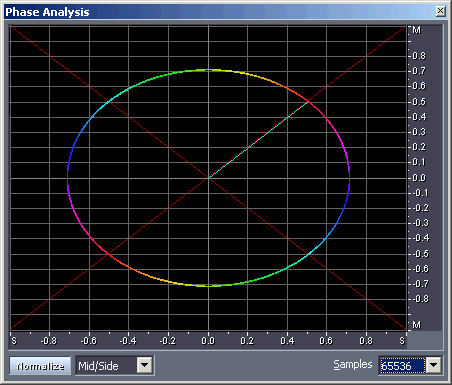Click the bottom point of the ellipse
Screen dimensions: 452x385
pyautogui.click(x=209, y=286)
